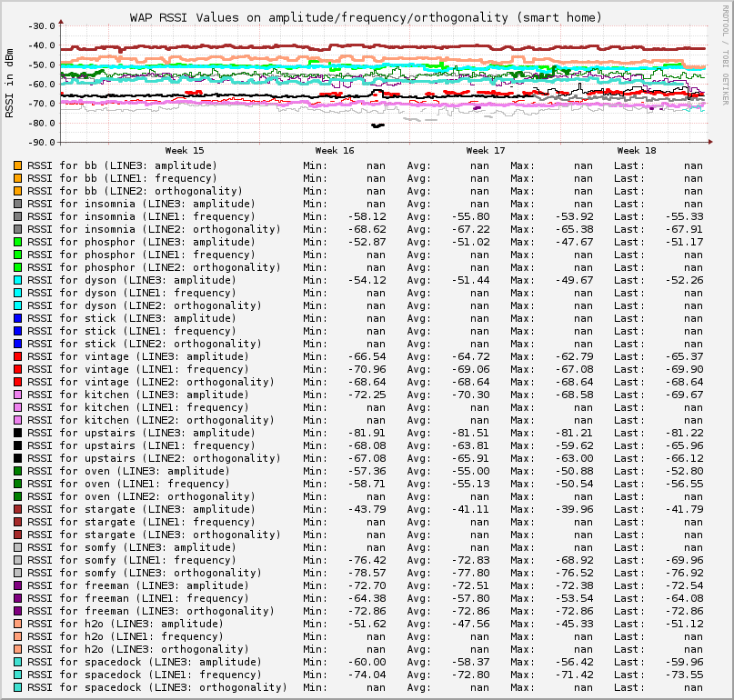
Task: Click spacedock frequency Last value -73.55
Action: (684, 675)
